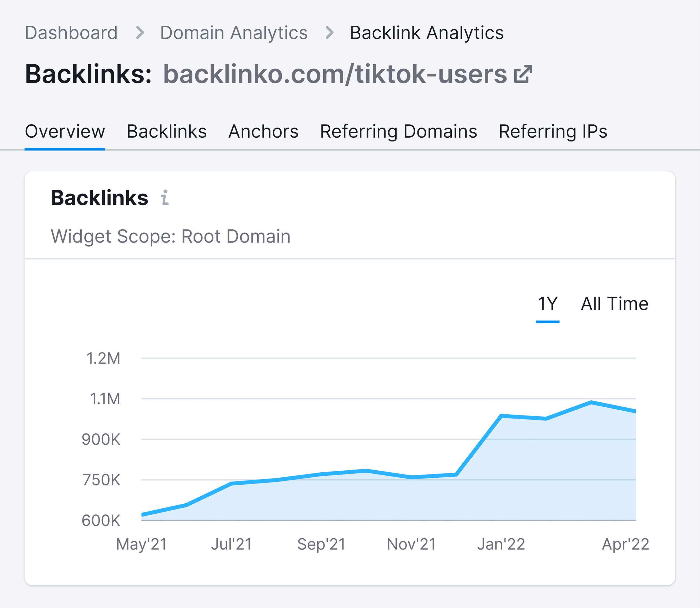The image size is (700, 608).
Task: Switch chart range to All Time
Action: click(x=614, y=304)
